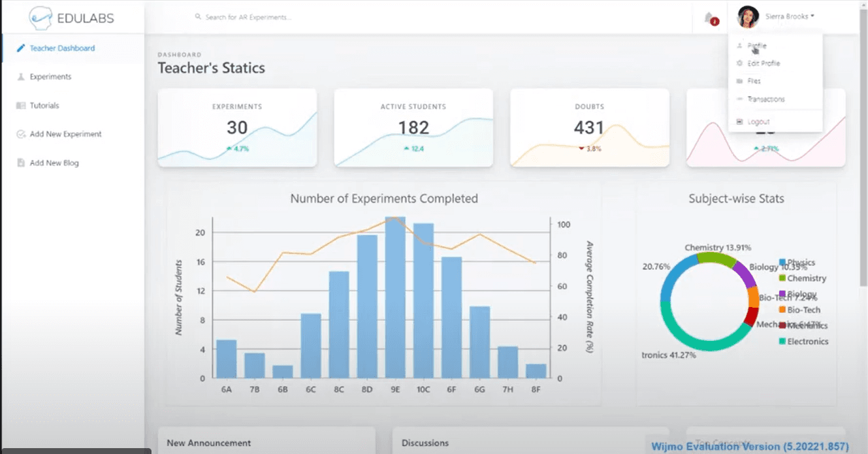
Task: Click the 6A bar in chart
Action: (226, 359)
